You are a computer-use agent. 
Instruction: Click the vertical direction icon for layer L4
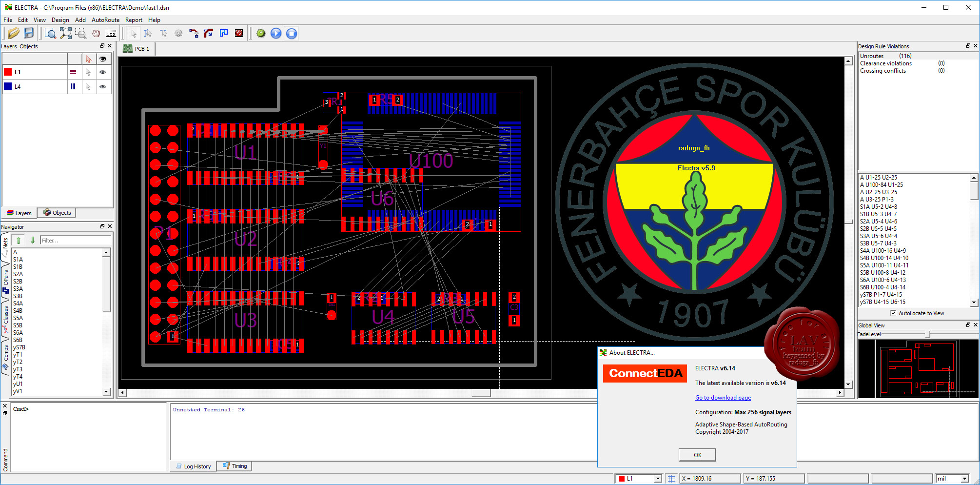coord(73,86)
